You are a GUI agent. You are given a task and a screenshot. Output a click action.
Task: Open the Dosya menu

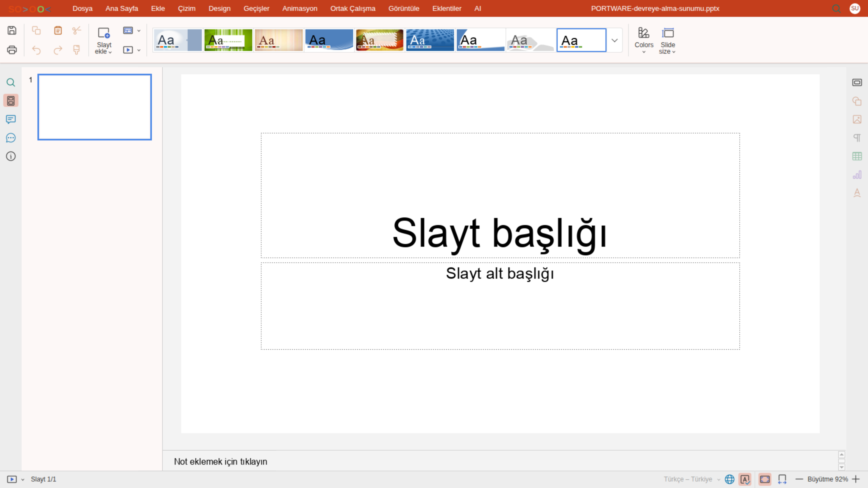click(82, 8)
